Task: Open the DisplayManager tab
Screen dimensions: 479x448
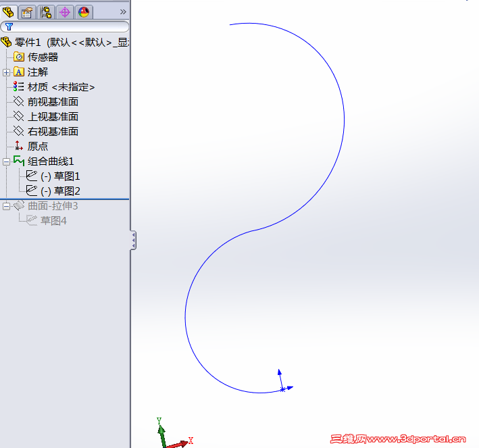Action: pos(84,12)
